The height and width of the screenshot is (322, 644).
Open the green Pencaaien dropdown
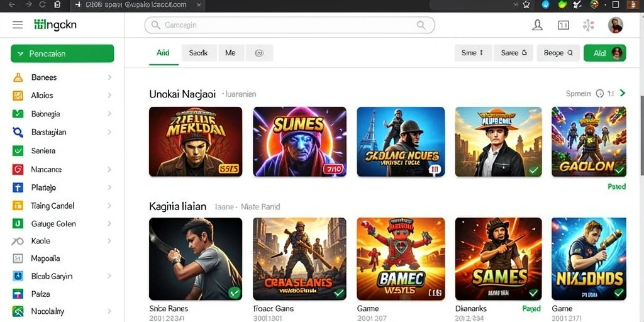(62, 53)
